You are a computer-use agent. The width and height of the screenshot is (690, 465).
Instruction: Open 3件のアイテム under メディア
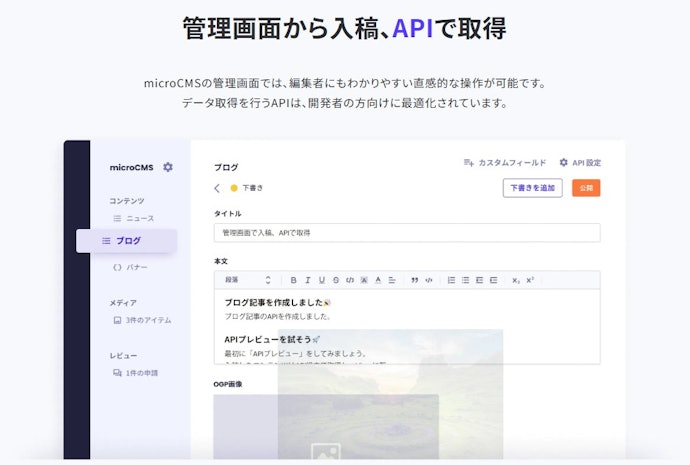coord(142,320)
